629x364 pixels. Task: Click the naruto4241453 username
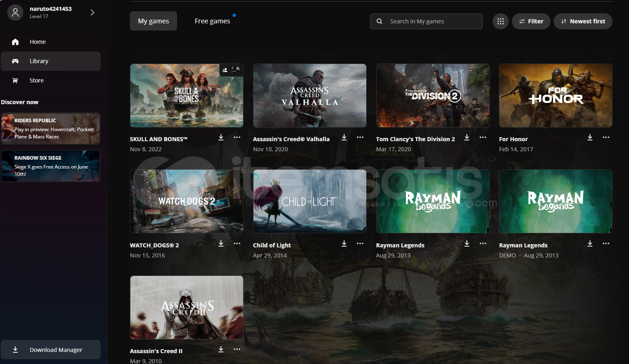51,9
